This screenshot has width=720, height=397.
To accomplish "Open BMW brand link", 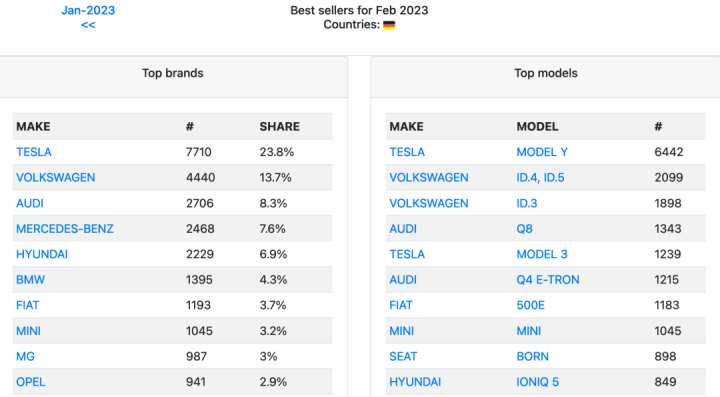I will pyautogui.click(x=30, y=280).
